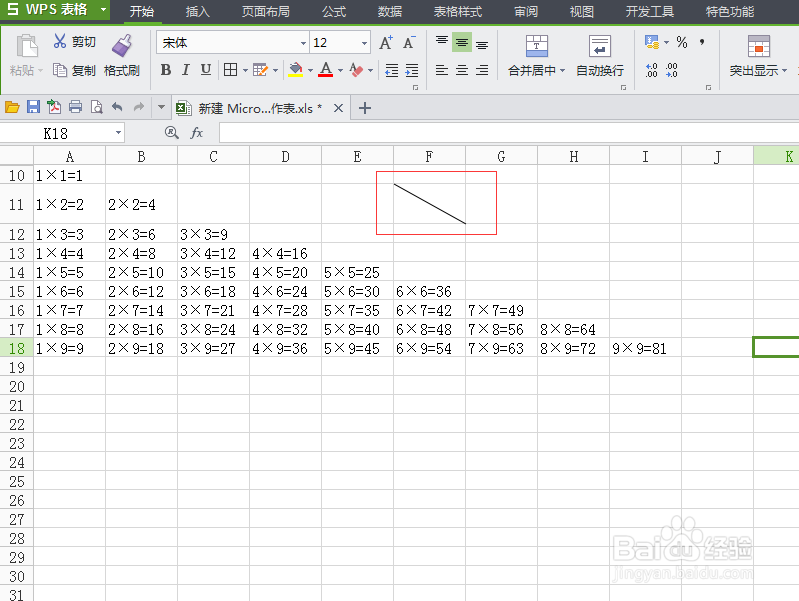799x601 pixels.
Task: Decrease decimal places icon
Action: pyautogui.click(x=672, y=70)
